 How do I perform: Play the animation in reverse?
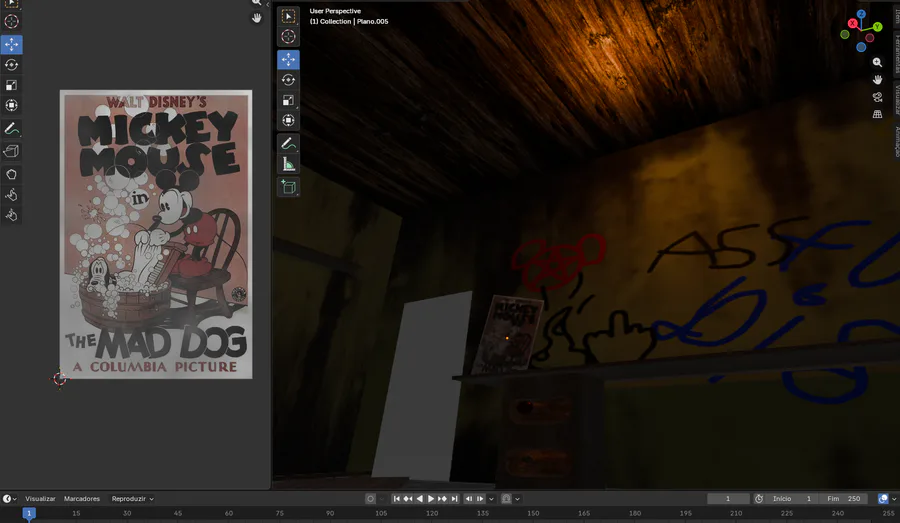pyautogui.click(x=420, y=499)
